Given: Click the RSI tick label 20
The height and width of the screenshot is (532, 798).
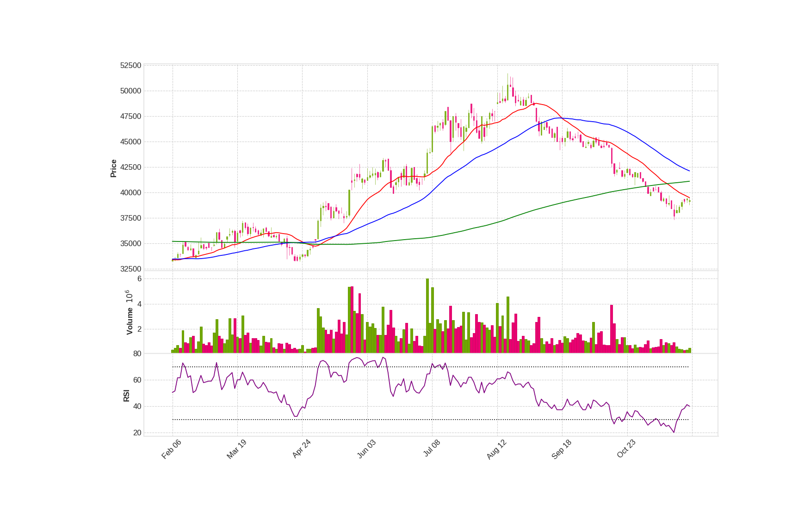Looking at the screenshot, I should (137, 433).
